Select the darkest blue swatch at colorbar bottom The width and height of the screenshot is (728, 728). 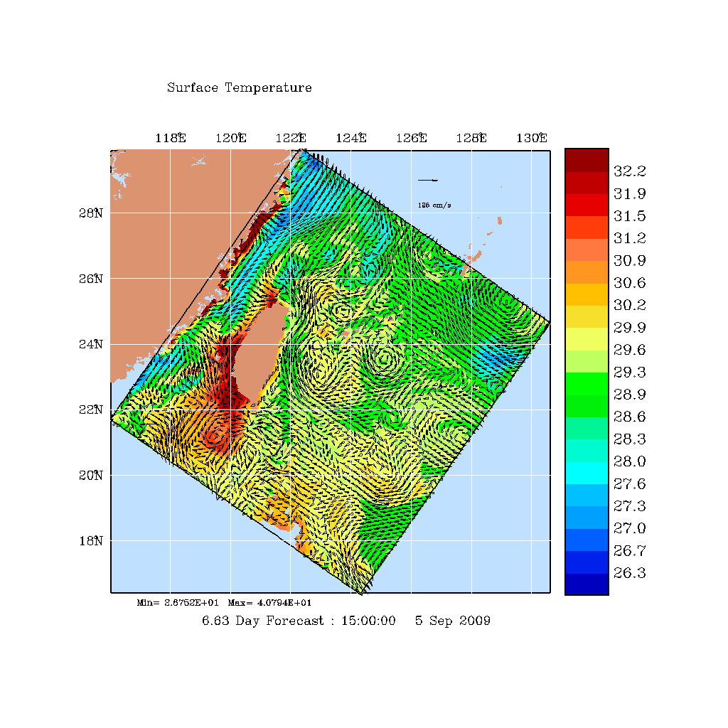[x=587, y=584]
